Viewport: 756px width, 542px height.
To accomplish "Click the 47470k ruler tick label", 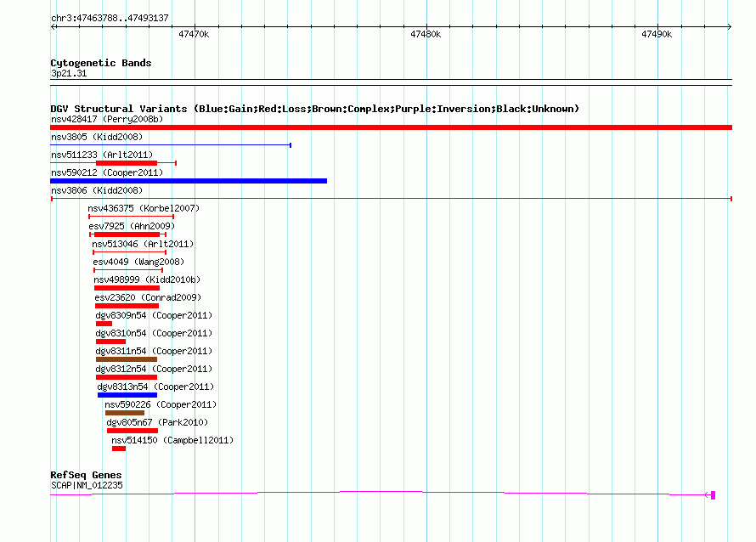I will tap(194, 34).
